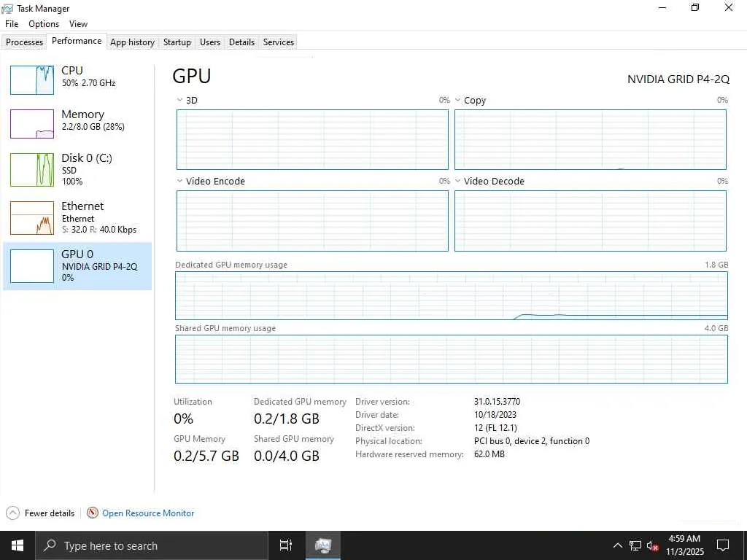Click the 62.0 MB hardware reserved value
Screen dimensions: 747x560
489,454
